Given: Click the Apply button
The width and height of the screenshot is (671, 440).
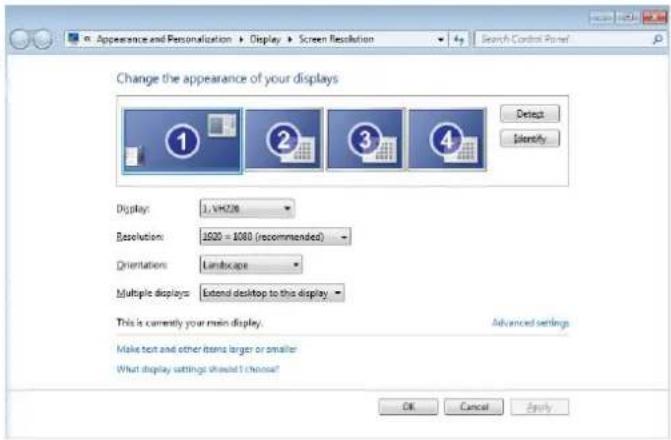Looking at the screenshot, I should tap(539, 407).
